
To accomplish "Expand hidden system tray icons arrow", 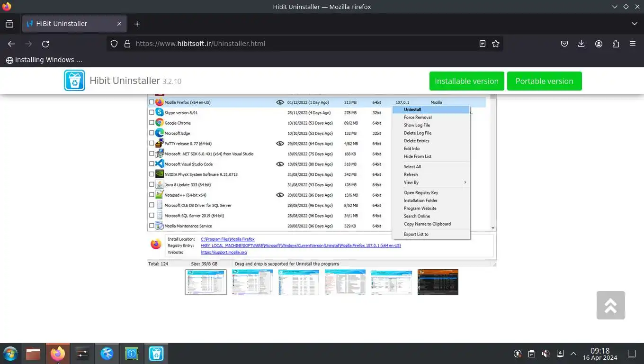I will (573, 354).
